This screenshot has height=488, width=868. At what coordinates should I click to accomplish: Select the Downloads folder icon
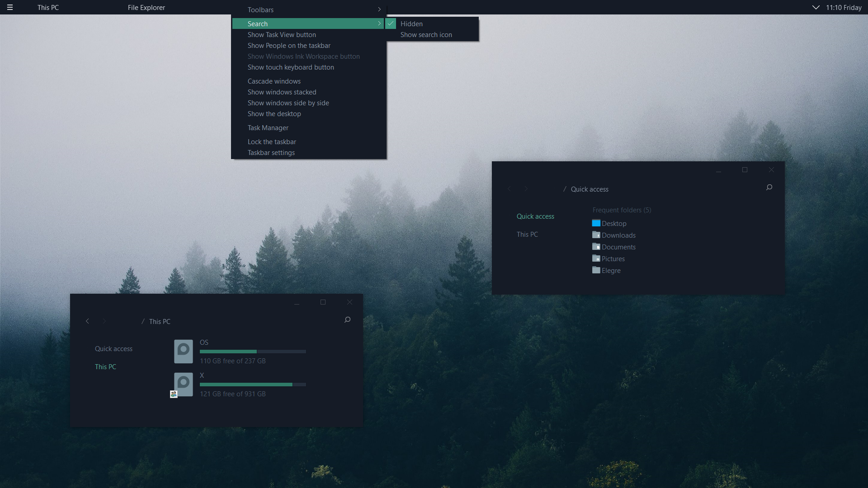point(596,235)
